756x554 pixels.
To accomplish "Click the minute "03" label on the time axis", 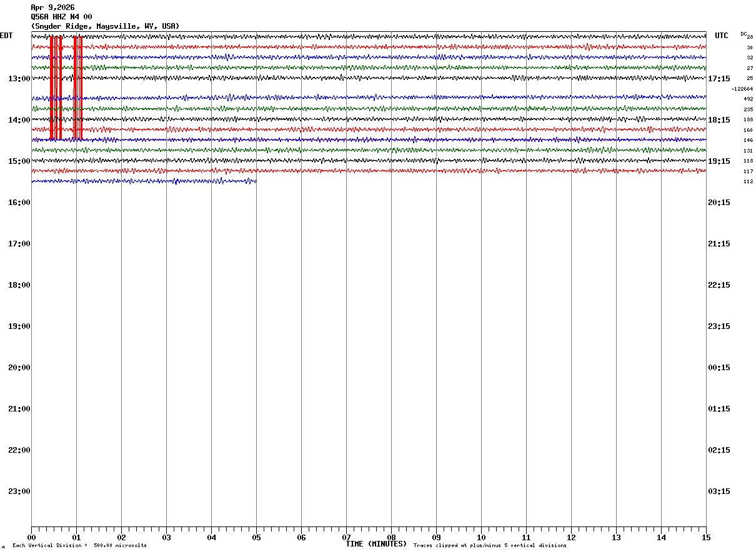I will click(x=166, y=538).
